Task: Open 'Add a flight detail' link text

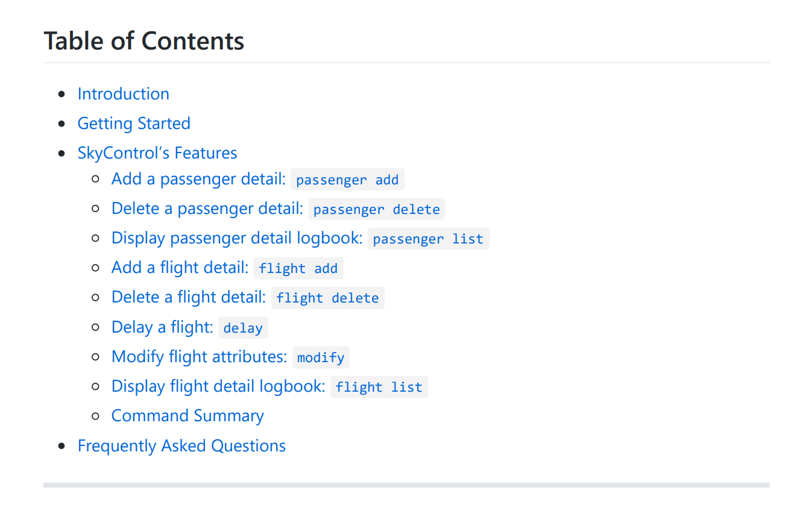Action: pyautogui.click(x=180, y=268)
